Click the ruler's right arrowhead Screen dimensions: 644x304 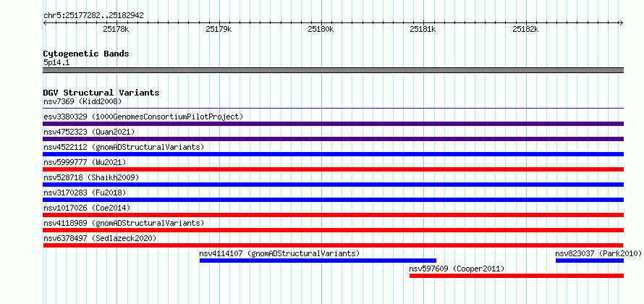[x=622, y=22]
